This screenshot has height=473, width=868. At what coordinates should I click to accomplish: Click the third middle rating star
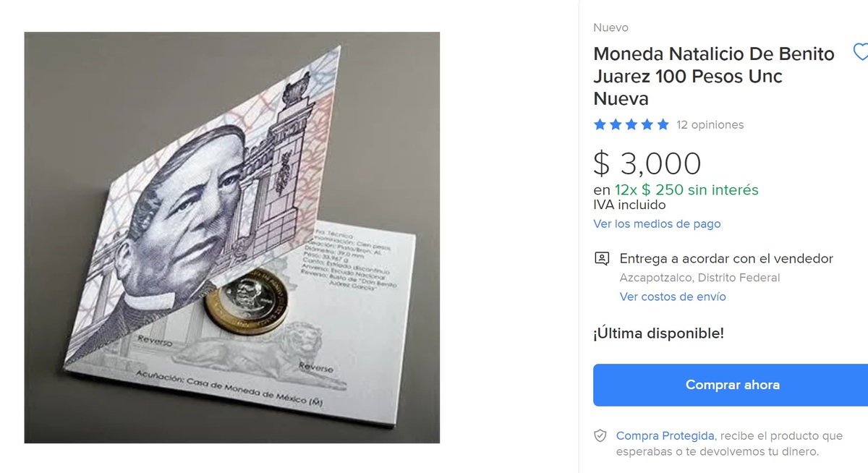(631, 124)
